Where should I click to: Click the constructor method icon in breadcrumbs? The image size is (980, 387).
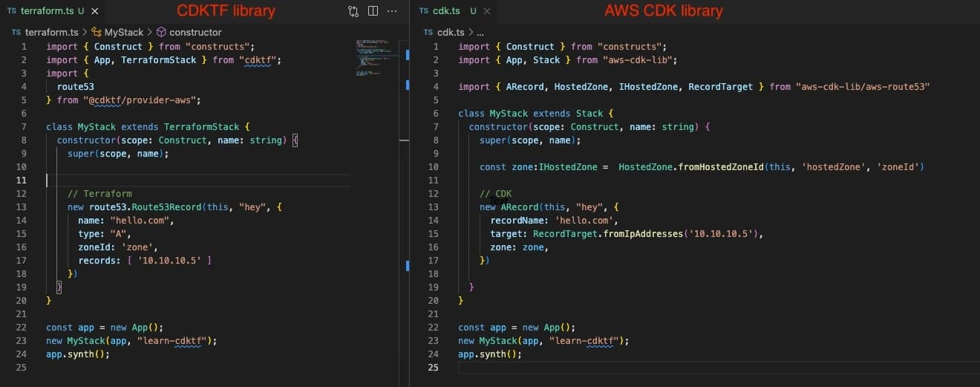(161, 32)
